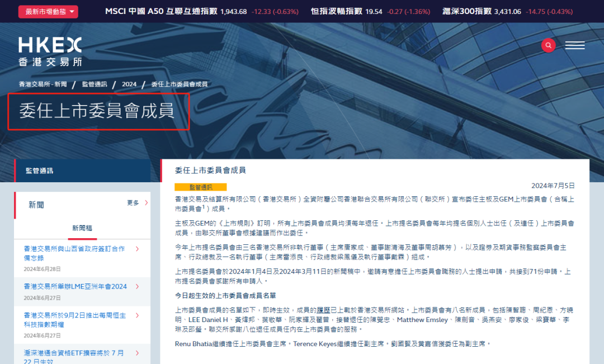
Task: Open 香港交易所與山西省政府簽訂合作備忘錄 news item
Action: 74,253
